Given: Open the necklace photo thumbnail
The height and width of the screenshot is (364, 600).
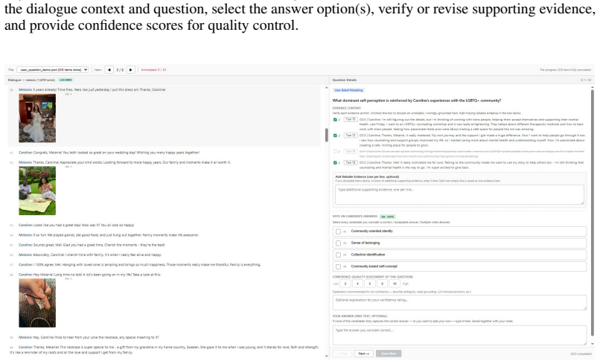Looking at the screenshot, I should [x=37, y=303].
